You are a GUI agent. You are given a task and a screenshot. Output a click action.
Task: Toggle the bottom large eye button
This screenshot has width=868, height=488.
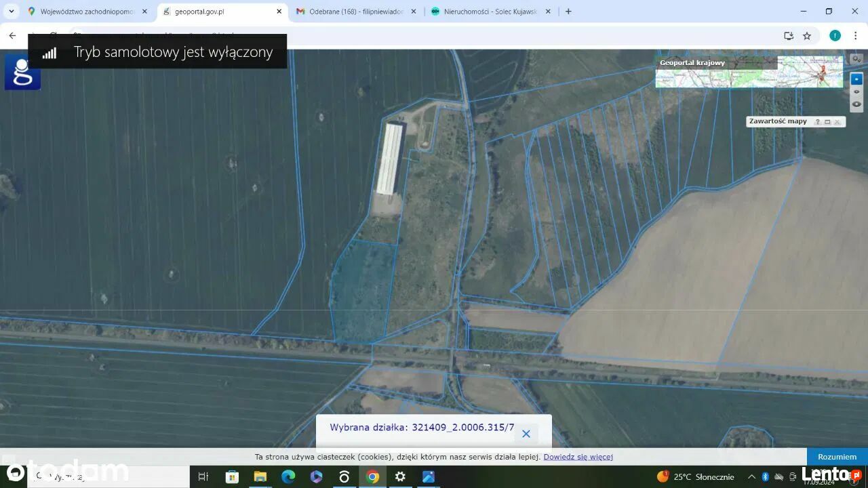[x=856, y=104]
